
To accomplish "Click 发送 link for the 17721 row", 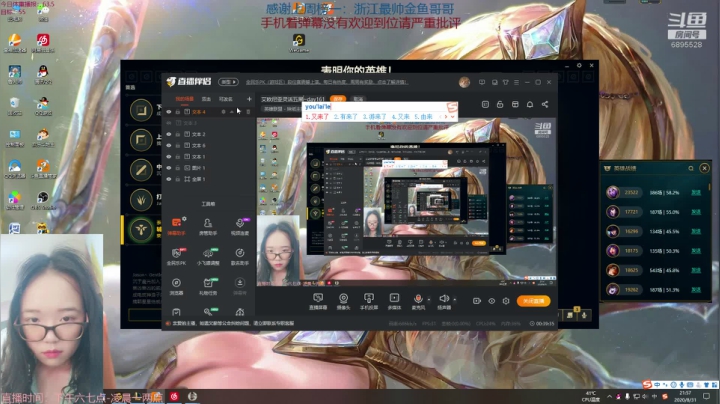I will pyautogui.click(x=696, y=212).
